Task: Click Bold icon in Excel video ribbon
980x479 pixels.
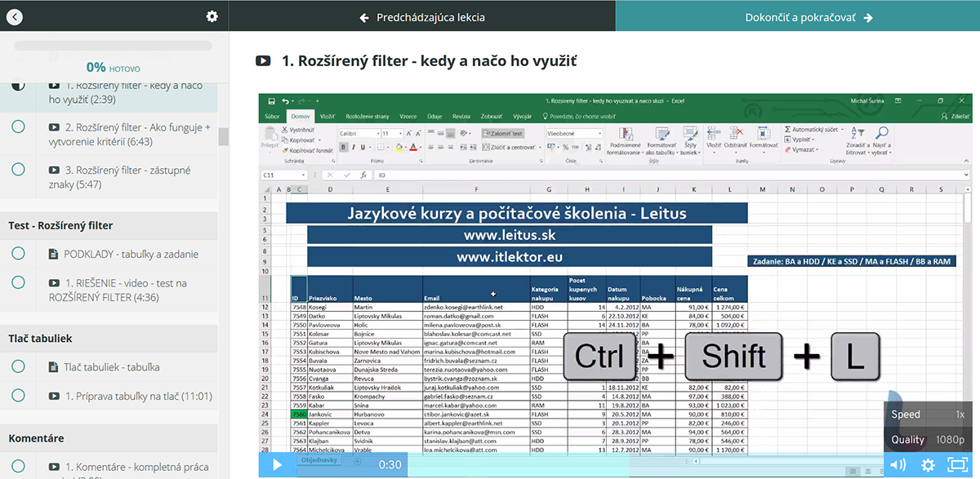Action: (344, 147)
